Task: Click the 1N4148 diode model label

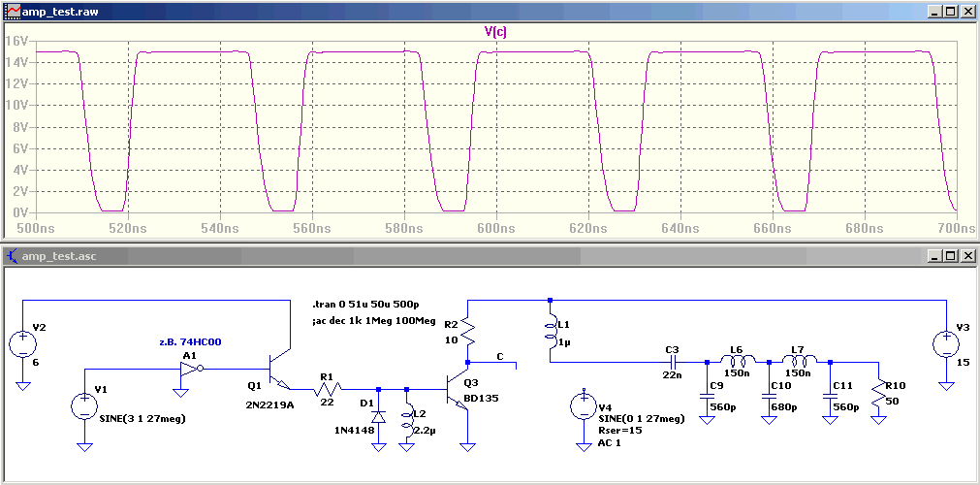Action: pos(353,430)
